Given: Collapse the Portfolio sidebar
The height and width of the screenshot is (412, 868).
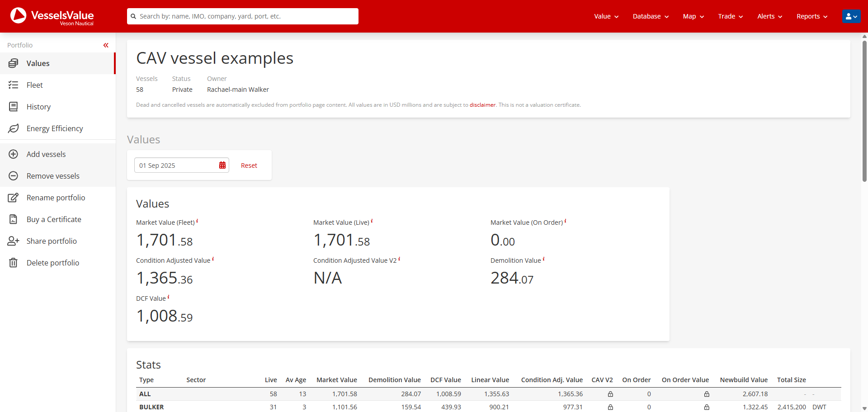Looking at the screenshot, I should (106, 45).
